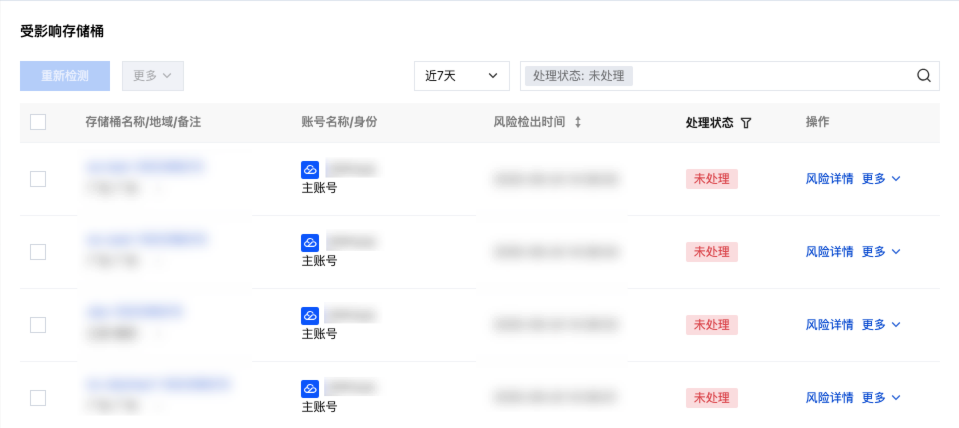Viewport: 959px width, 428px height.
Task: Click the search magnifier icon
Action: (923, 76)
